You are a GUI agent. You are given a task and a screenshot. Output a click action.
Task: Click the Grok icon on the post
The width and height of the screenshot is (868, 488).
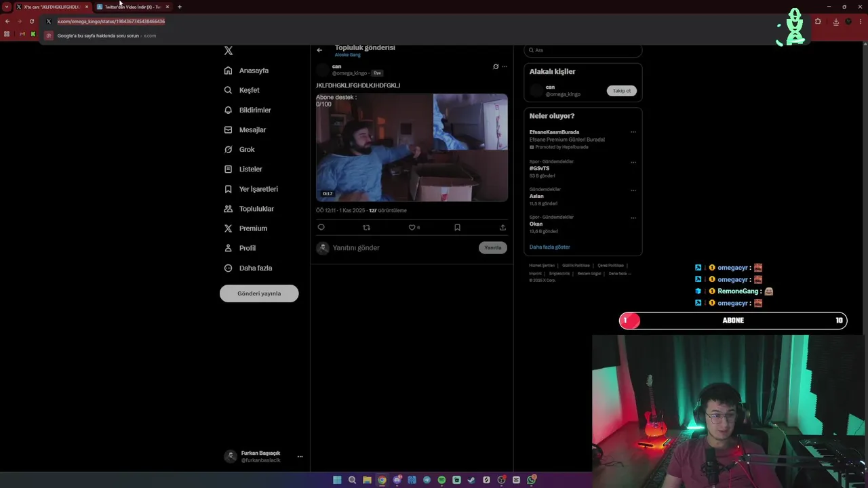click(x=496, y=66)
